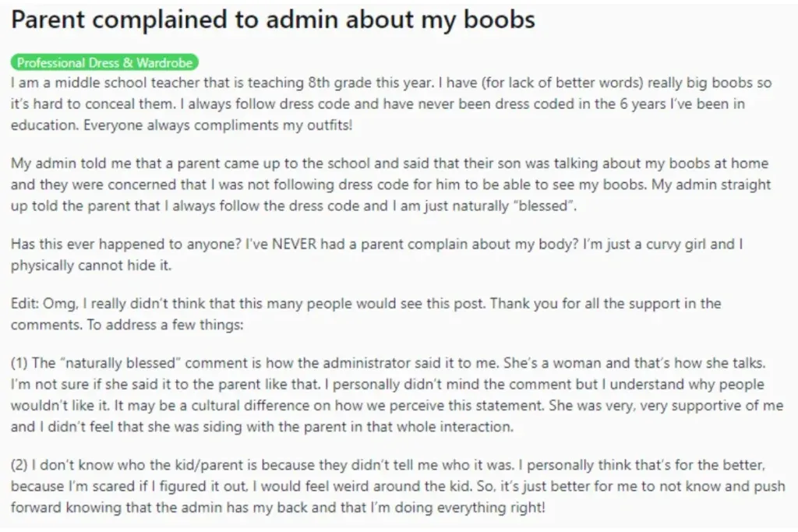The width and height of the screenshot is (798, 532).
Task: Click the marker '(1)' at the first point
Action: 19,363
